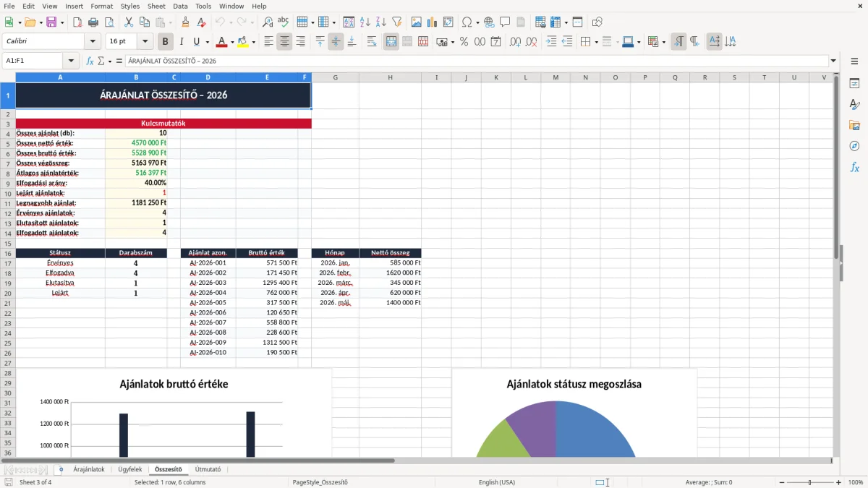Click the status bar zoom slider
The image size is (868, 488).
click(x=809, y=482)
